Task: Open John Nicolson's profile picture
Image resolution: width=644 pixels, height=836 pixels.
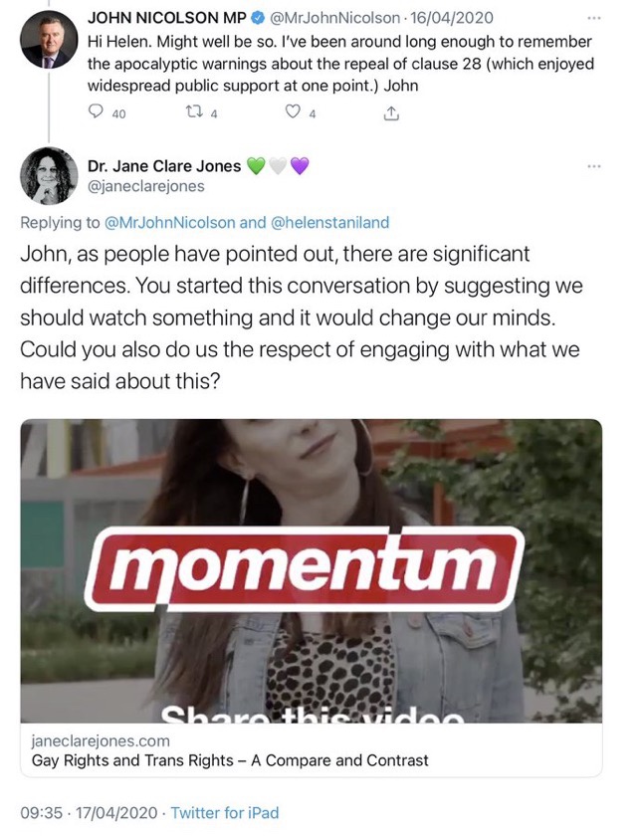Action: 49,40
